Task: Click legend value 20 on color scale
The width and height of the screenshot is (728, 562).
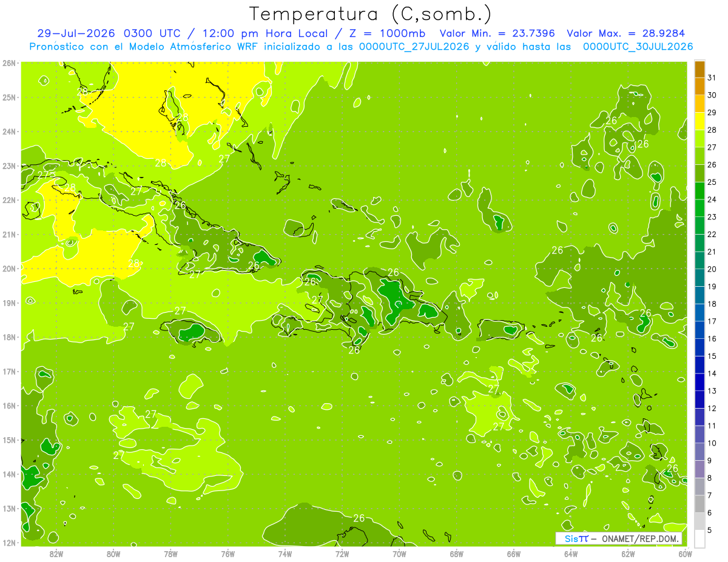Action: coord(712,269)
